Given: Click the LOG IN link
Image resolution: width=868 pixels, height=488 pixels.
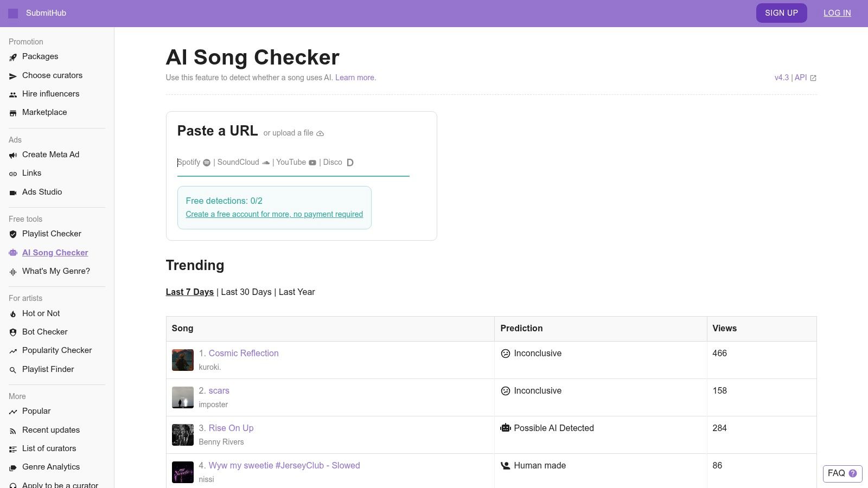Looking at the screenshot, I should coord(837,13).
